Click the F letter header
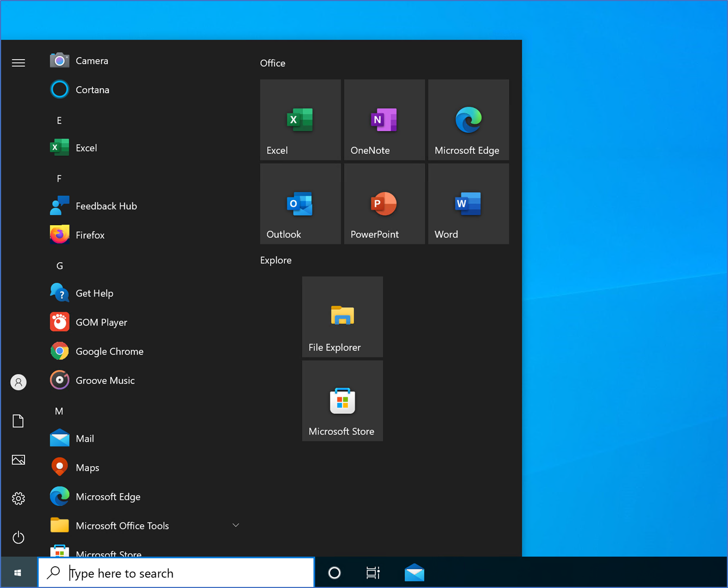The height and width of the screenshot is (588, 728). click(59, 178)
